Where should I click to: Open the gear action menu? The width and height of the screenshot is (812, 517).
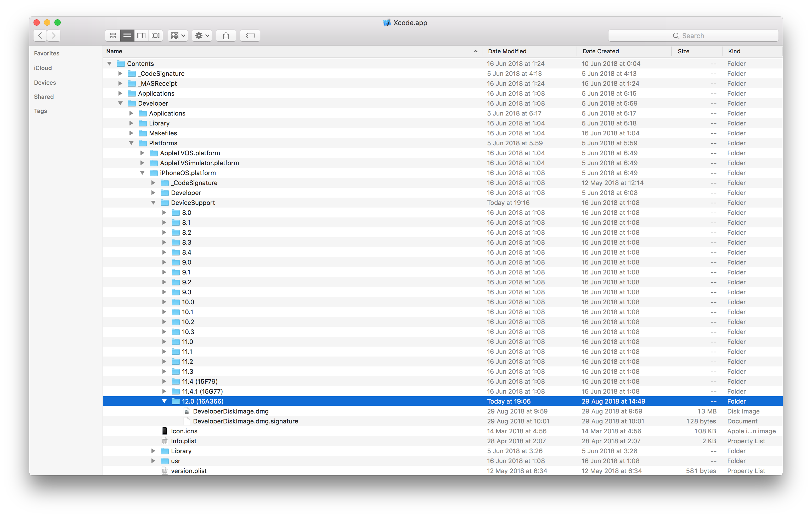pyautogui.click(x=202, y=35)
